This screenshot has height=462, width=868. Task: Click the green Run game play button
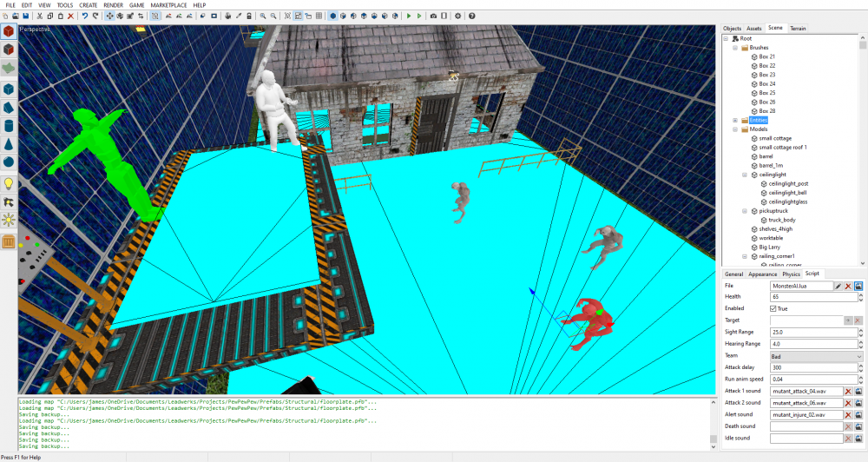click(x=409, y=16)
